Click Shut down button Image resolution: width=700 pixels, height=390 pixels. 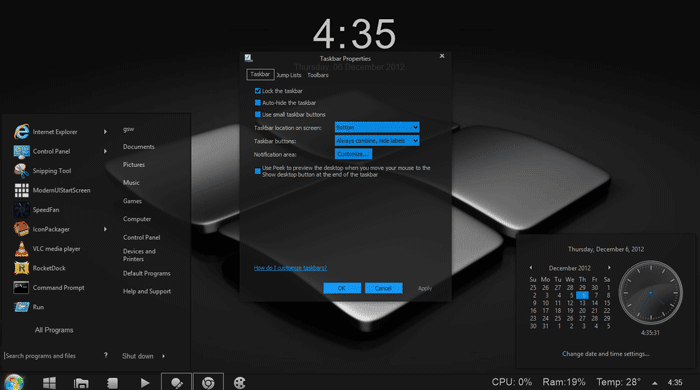coord(138,356)
